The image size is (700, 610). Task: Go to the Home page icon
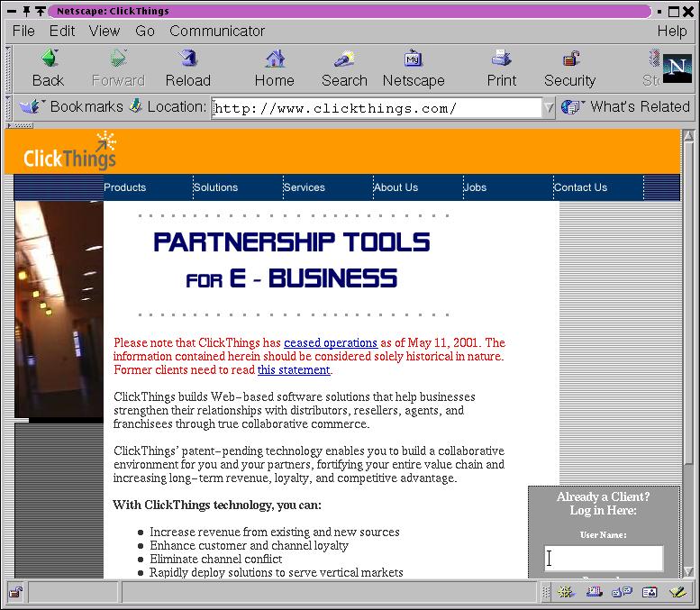[x=275, y=58]
